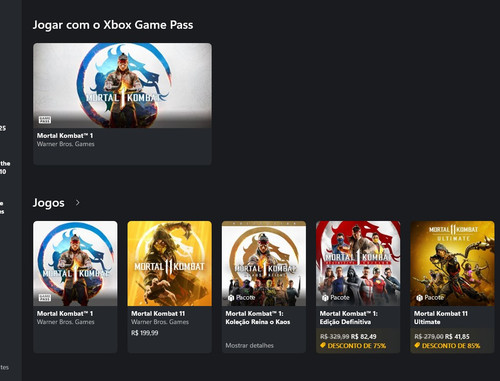Click the 'Jogar com o Xbox Game Pass' heading

(x=113, y=25)
